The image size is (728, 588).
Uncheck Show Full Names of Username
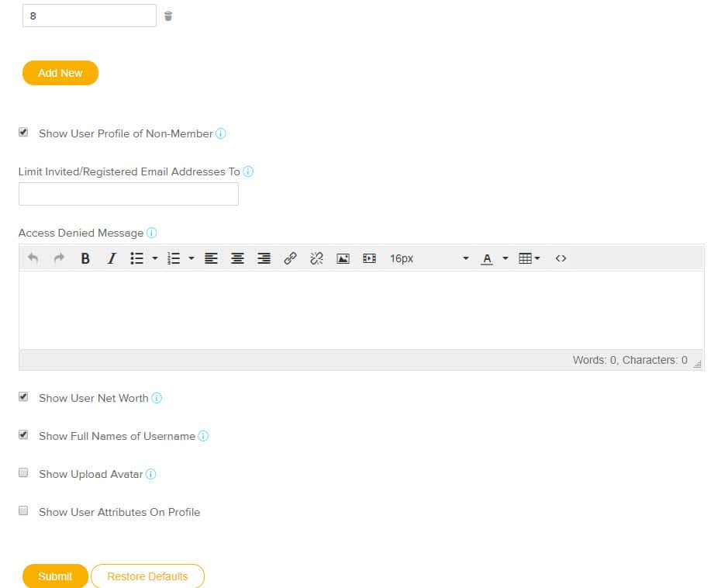coord(23,434)
